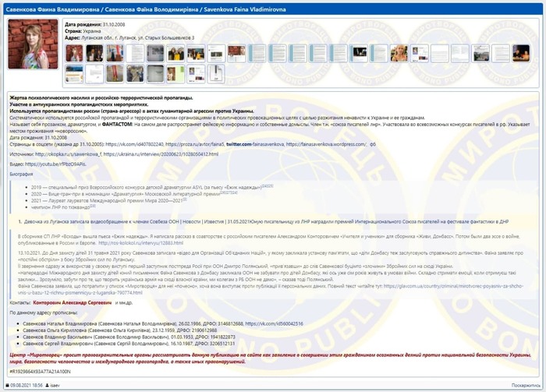Image resolution: width=546 pixels, height=392 pixels.
Task: Open the large profile photo at top left
Action: coord(33,44)
